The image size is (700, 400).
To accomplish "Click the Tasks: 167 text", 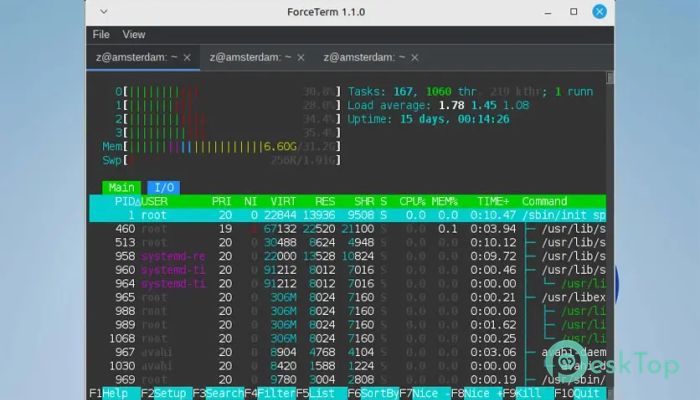I will click(382, 92).
